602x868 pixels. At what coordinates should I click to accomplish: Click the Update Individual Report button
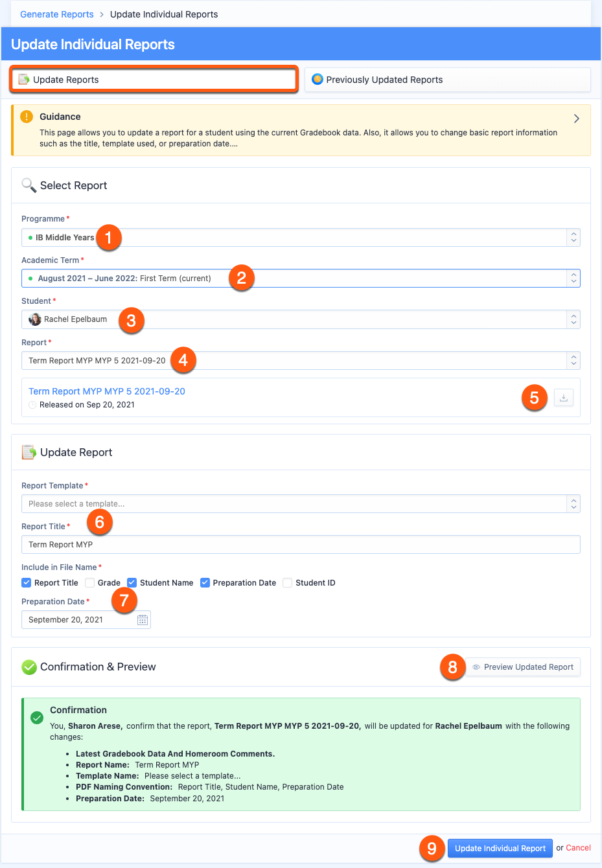coord(500,849)
